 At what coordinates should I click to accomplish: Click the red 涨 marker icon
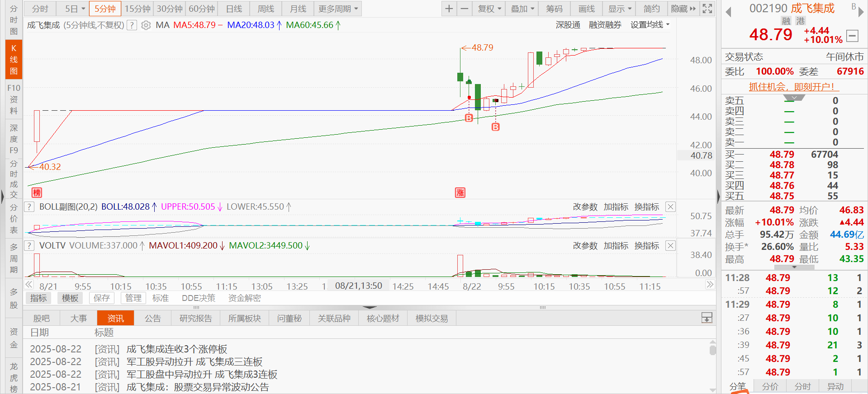coord(460,193)
